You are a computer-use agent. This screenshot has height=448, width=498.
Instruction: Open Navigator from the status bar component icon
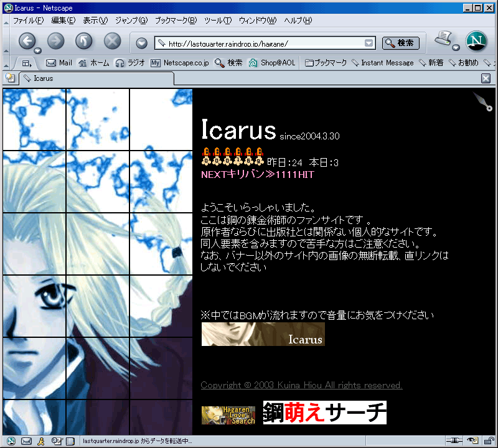11,441
